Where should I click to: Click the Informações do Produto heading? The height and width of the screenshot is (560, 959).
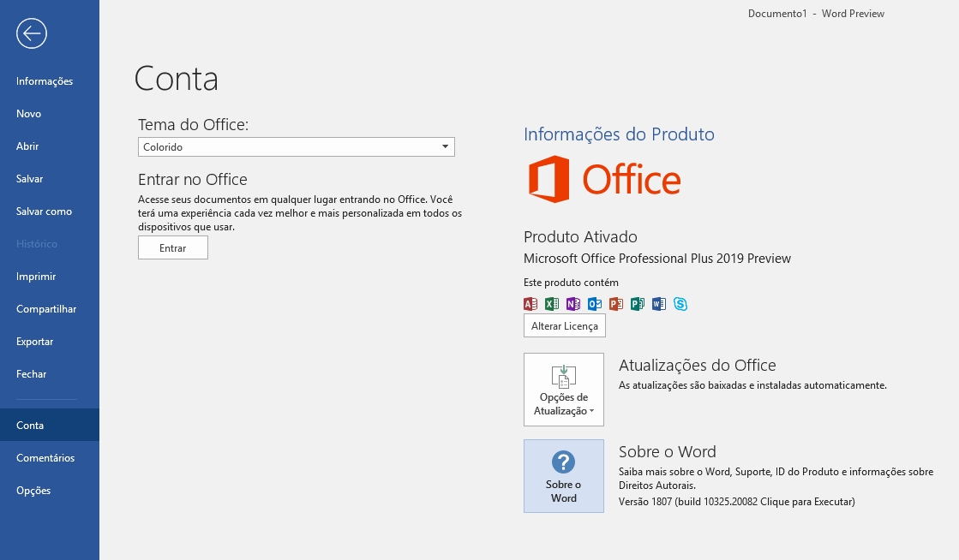click(619, 134)
